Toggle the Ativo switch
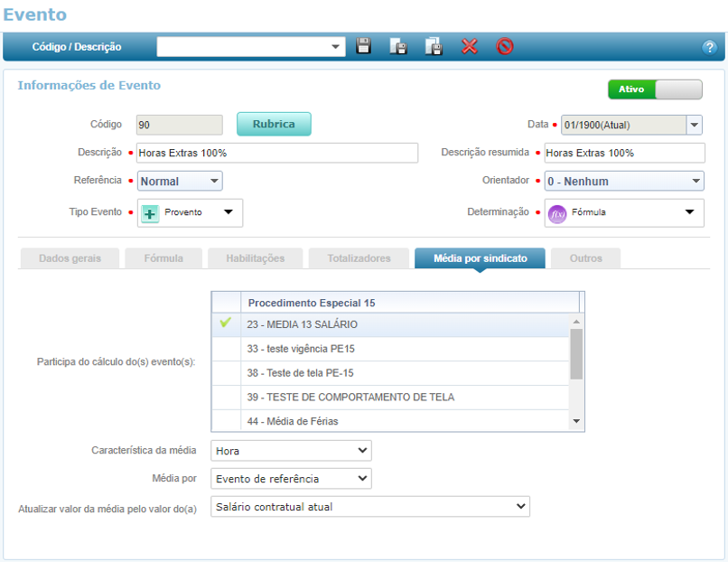728x562 pixels. (655, 89)
